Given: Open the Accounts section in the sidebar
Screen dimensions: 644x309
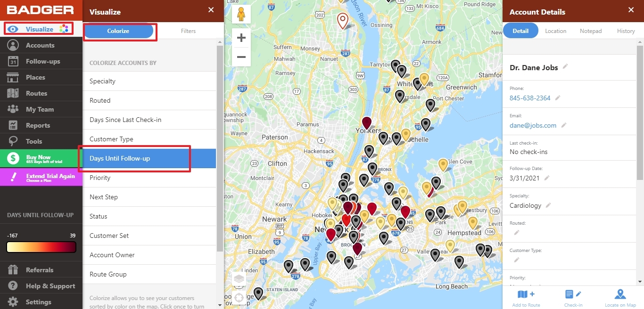Looking at the screenshot, I should 41,45.
